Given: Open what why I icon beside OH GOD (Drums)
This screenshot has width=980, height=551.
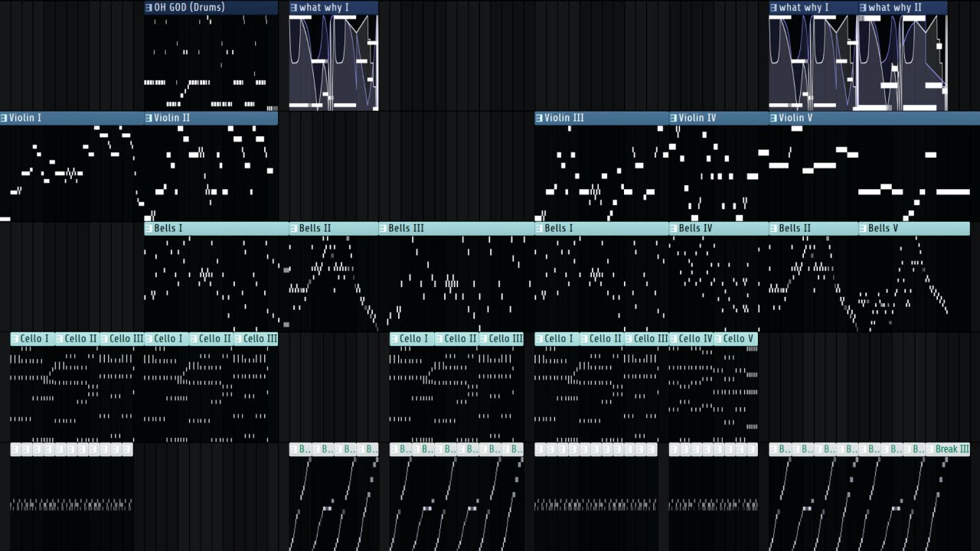Looking at the screenshot, I should pos(294,8).
